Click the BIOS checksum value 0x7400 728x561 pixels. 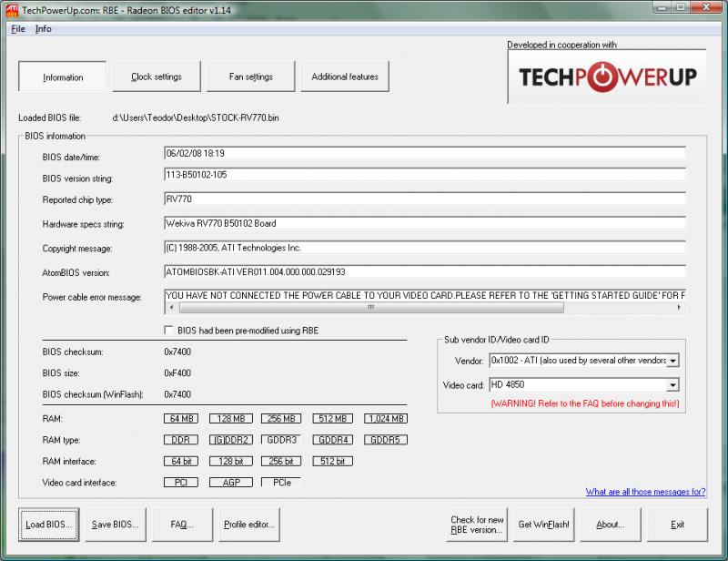(x=177, y=352)
